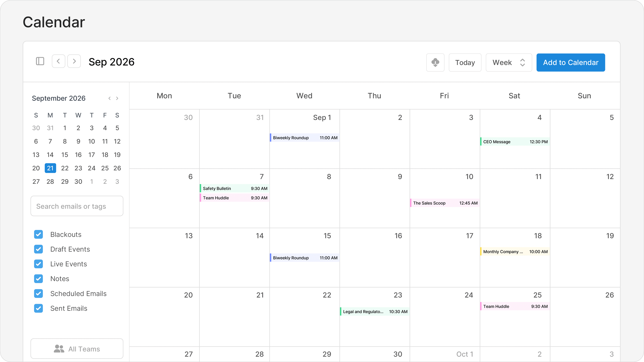Select the CEO Message event on Sep 4
Screen dimensions: 644x362
coord(514,142)
